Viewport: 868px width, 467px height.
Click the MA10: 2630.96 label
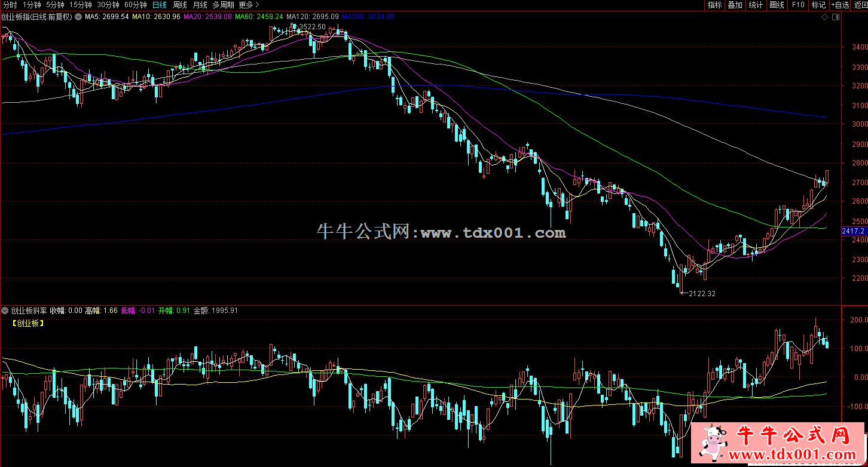[x=156, y=17]
